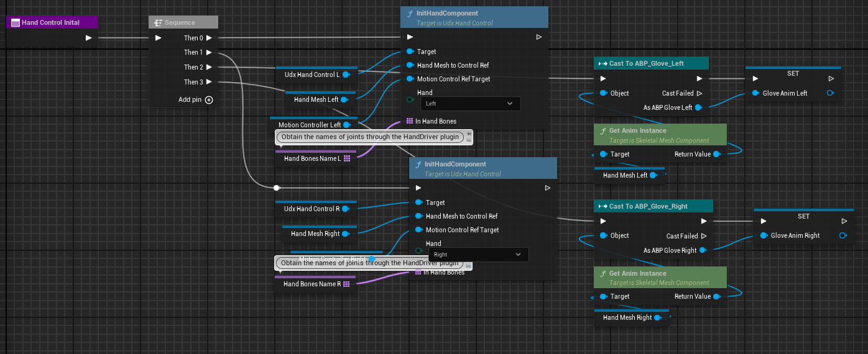Click the pin toggle on upper comment bubble
This screenshot has height=354, width=868.
[469, 134]
